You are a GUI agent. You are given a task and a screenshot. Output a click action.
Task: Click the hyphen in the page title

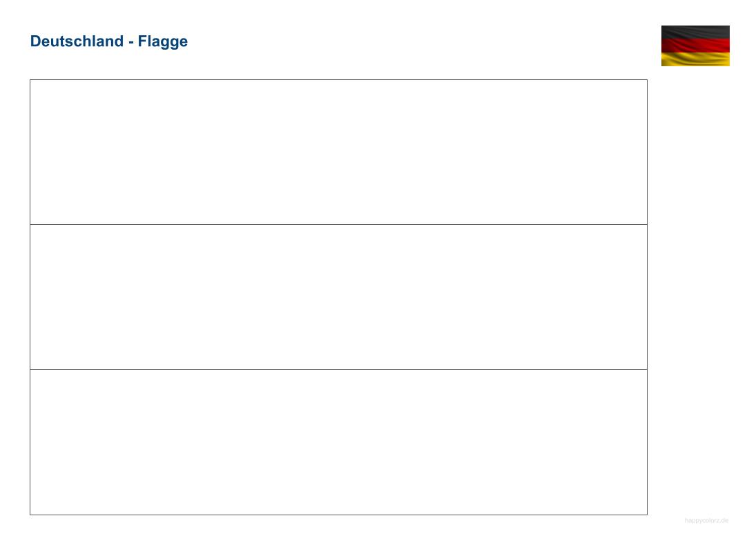click(130, 43)
